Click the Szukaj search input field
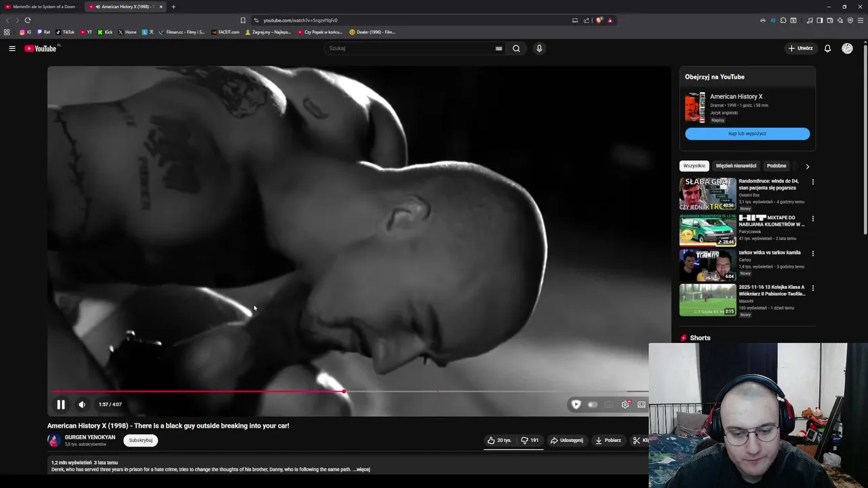868x488 pixels. click(409, 48)
